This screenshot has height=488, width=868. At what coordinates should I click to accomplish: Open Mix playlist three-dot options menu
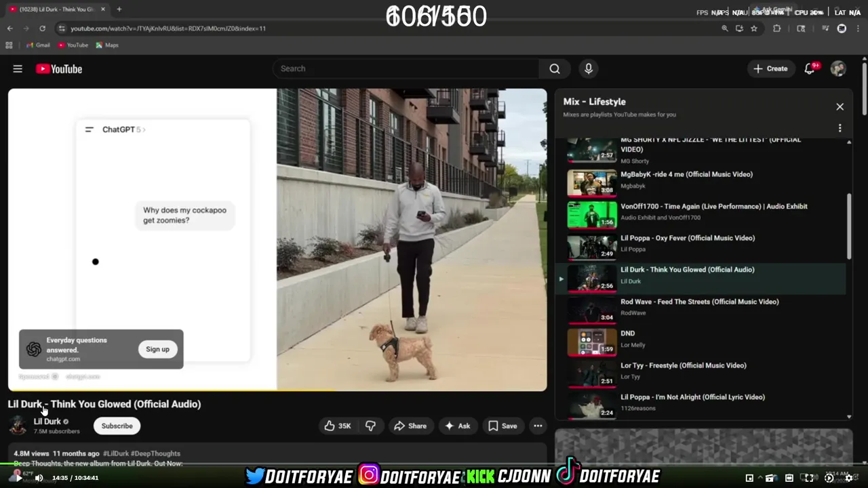840,128
